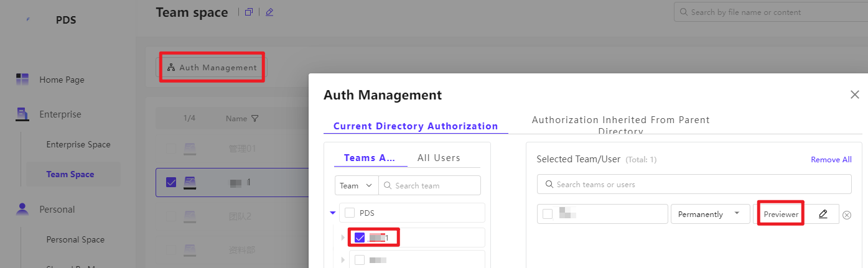The height and width of the screenshot is (268, 868).
Task: Edit the Previewer role with pencil icon
Action: coord(823,214)
